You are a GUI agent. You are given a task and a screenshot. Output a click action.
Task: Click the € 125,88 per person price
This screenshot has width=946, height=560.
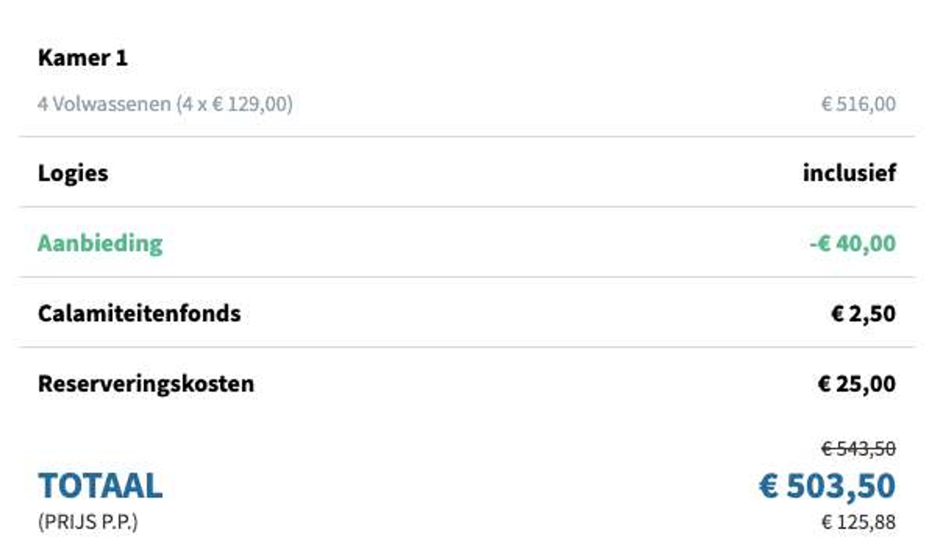(858, 523)
